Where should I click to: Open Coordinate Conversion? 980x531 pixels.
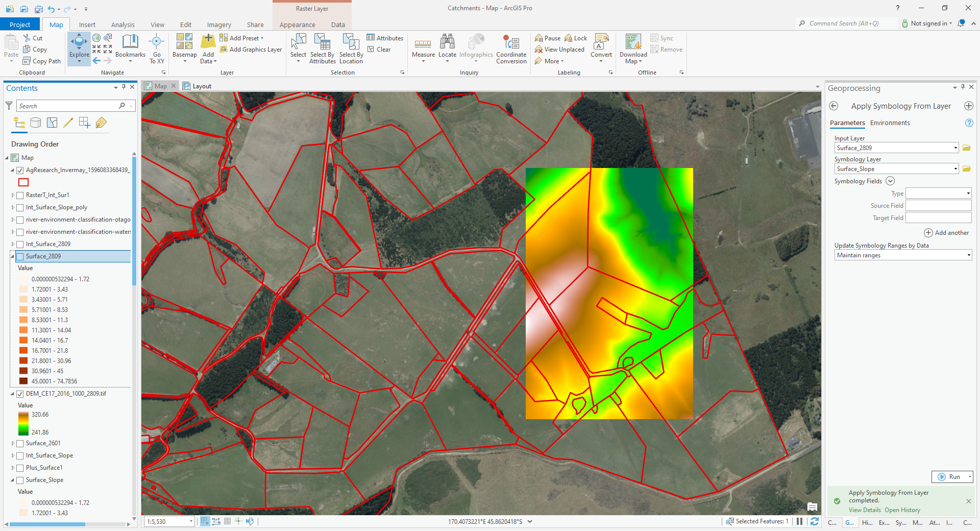pyautogui.click(x=511, y=49)
